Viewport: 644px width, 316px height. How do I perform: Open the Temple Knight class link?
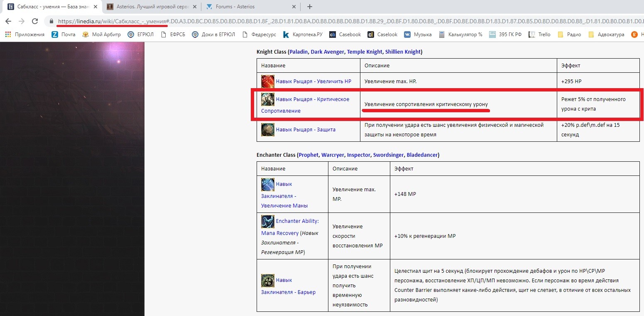tap(364, 52)
